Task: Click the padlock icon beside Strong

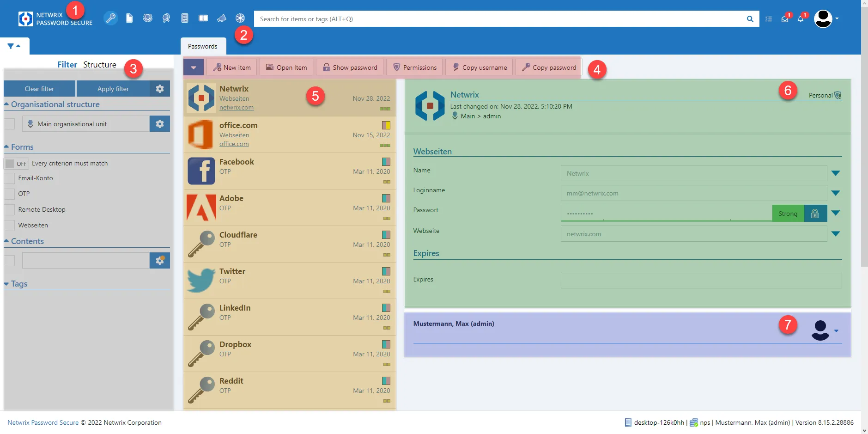Action: tap(815, 214)
